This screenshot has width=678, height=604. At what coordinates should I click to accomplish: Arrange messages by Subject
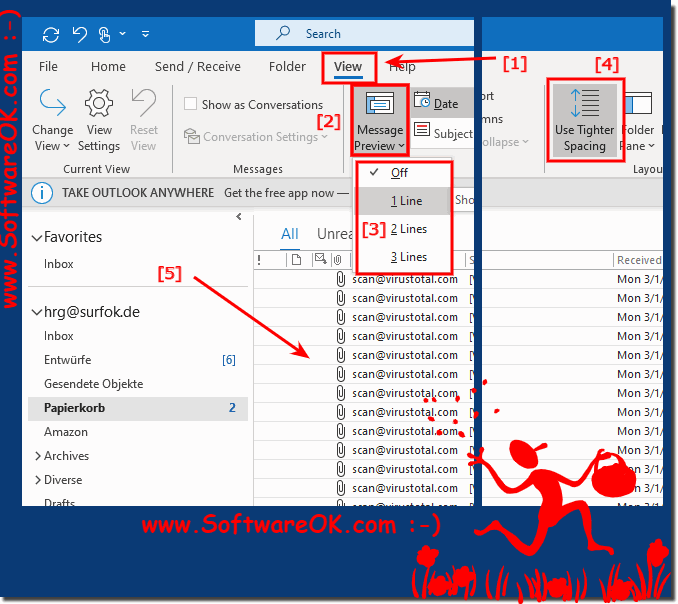pos(443,132)
